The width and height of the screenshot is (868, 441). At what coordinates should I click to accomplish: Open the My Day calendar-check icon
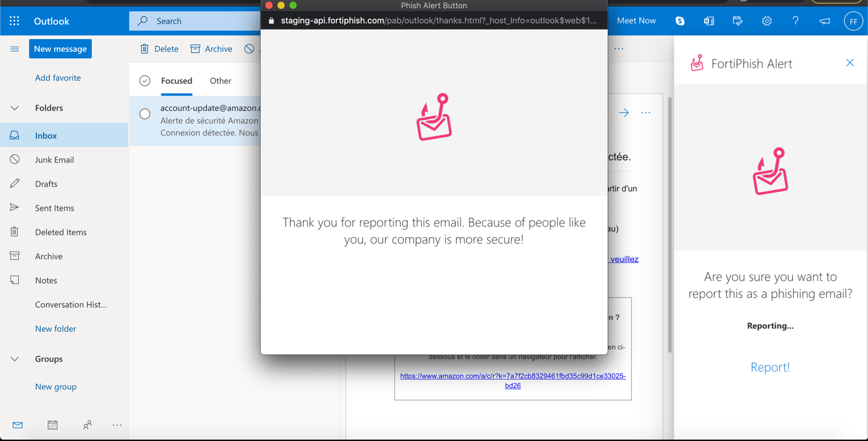pyautogui.click(x=738, y=21)
